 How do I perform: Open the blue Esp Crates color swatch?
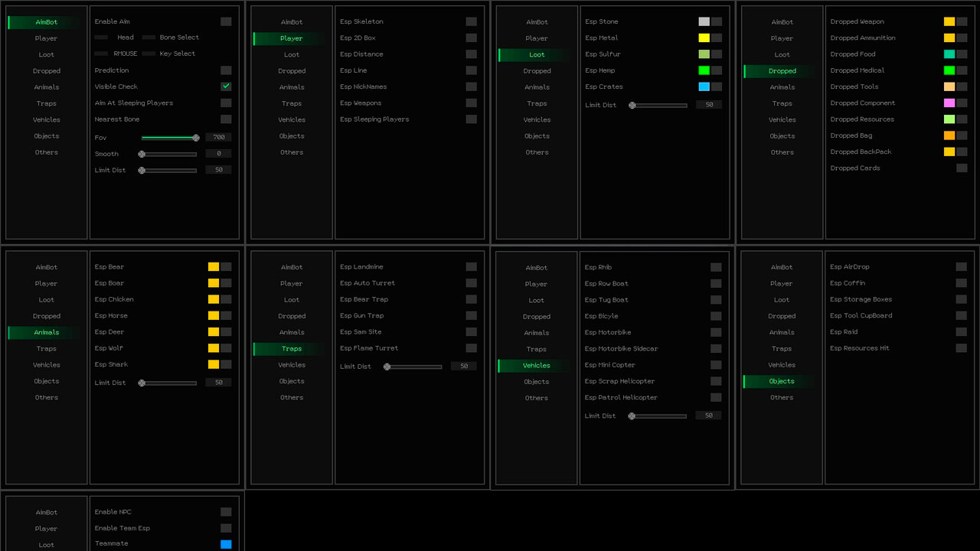(x=704, y=86)
